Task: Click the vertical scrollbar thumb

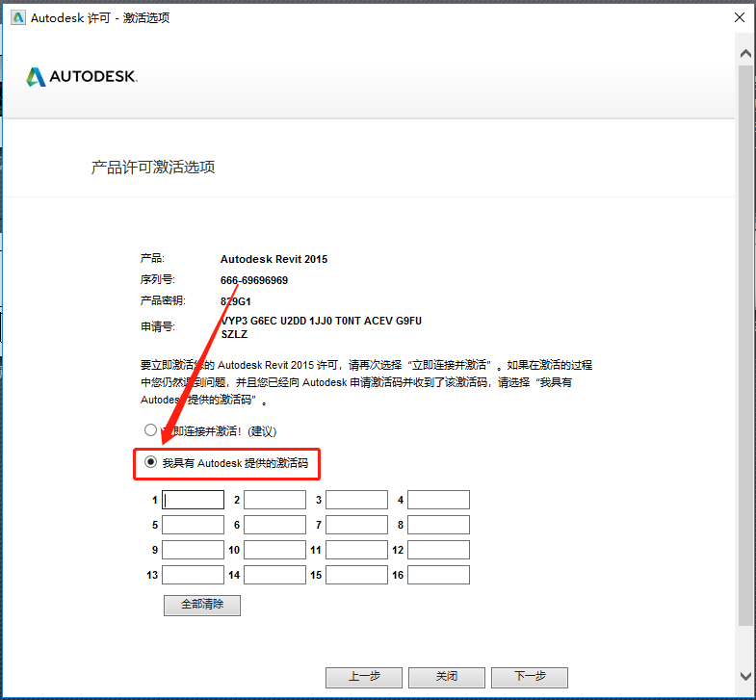Action: coord(745,345)
